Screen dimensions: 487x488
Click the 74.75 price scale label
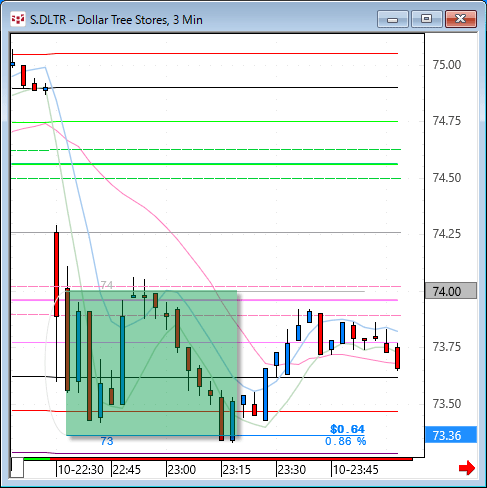pyautogui.click(x=447, y=121)
